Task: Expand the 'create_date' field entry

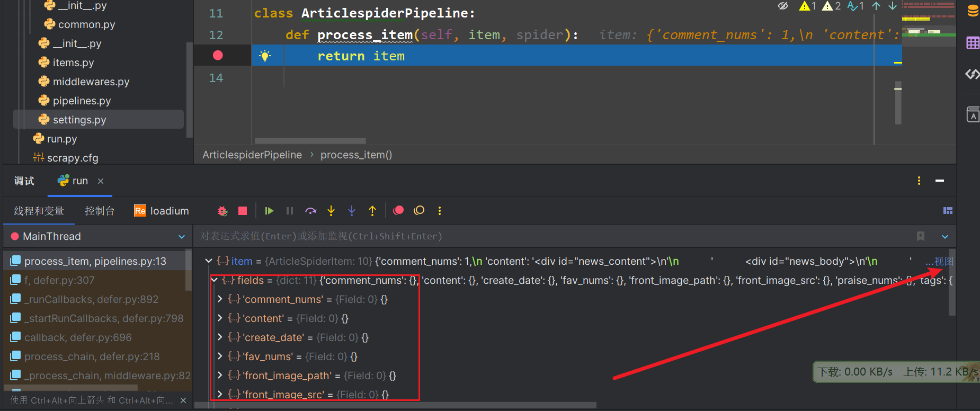Action: coord(220,337)
